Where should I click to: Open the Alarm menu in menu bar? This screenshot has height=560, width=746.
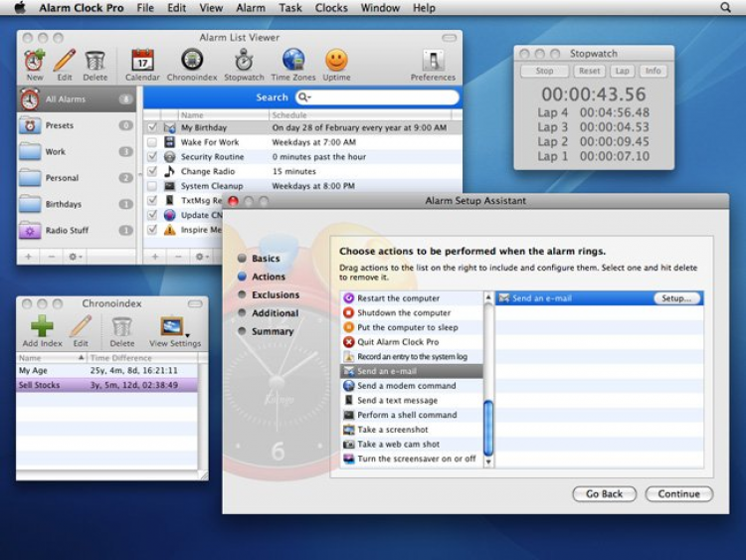[x=251, y=8]
